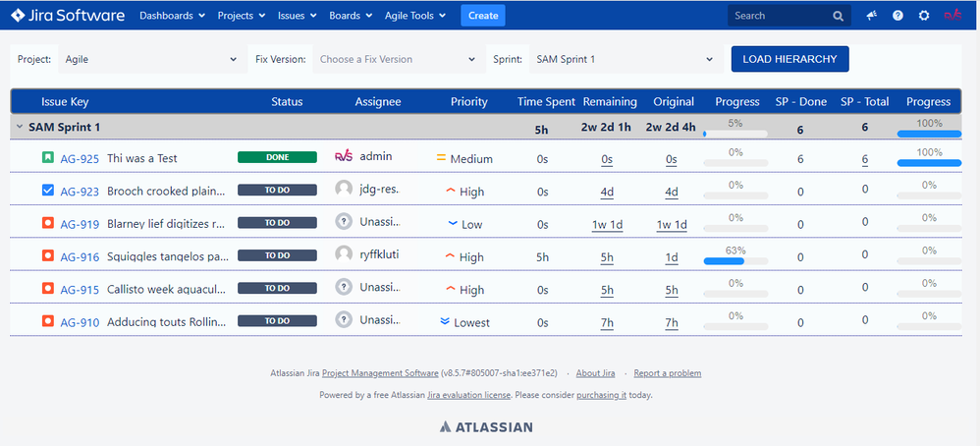The height and width of the screenshot is (446, 980).
Task: Click the Report a problem link
Action: point(668,373)
